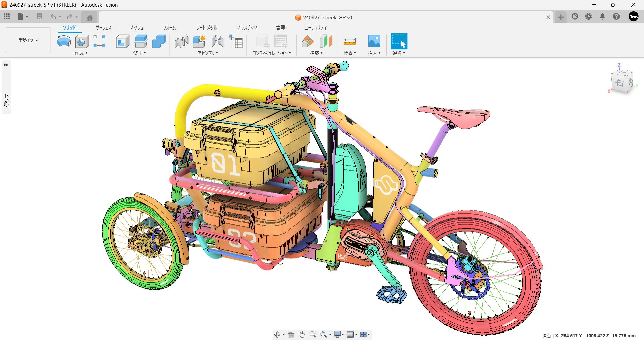This screenshot has height=342, width=644.
Task: Add a new design tab
Action: click(561, 17)
